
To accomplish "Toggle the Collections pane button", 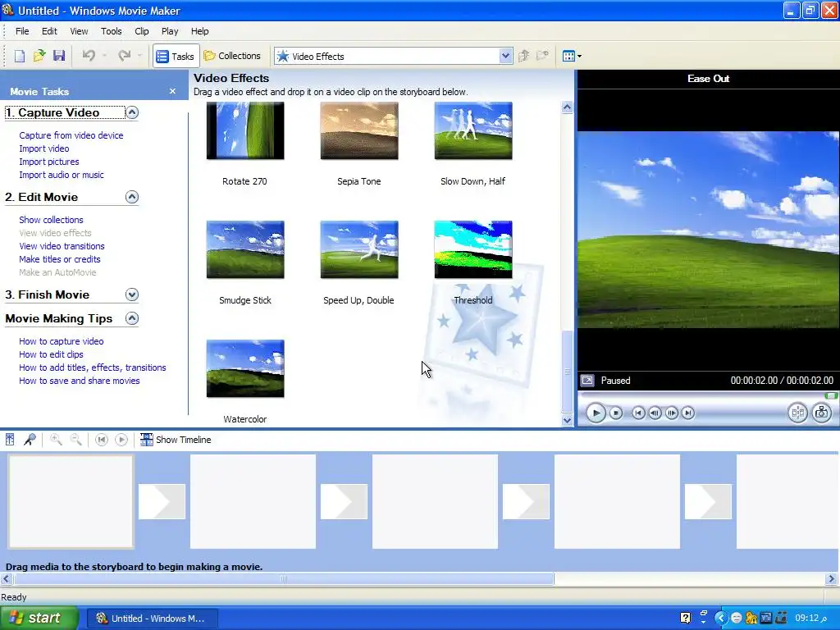I will (x=232, y=56).
